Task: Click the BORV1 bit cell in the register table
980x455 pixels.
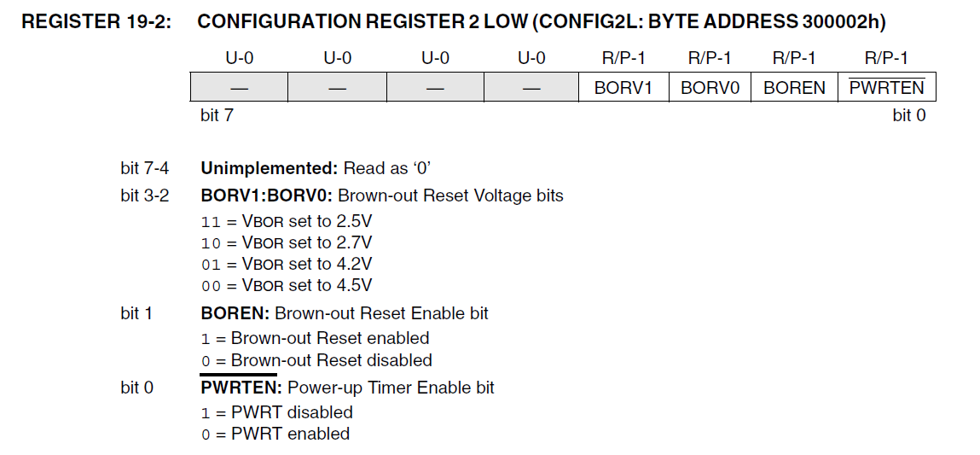Action: [x=623, y=88]
